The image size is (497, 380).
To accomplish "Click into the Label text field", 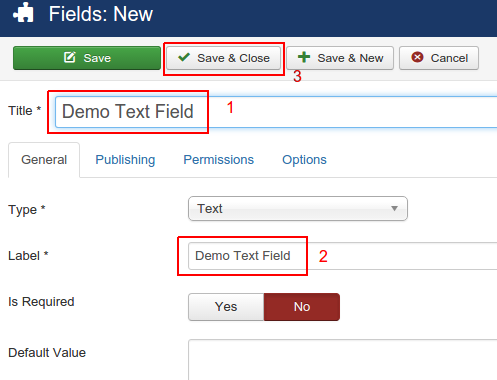I will click(x=343, y=256).
